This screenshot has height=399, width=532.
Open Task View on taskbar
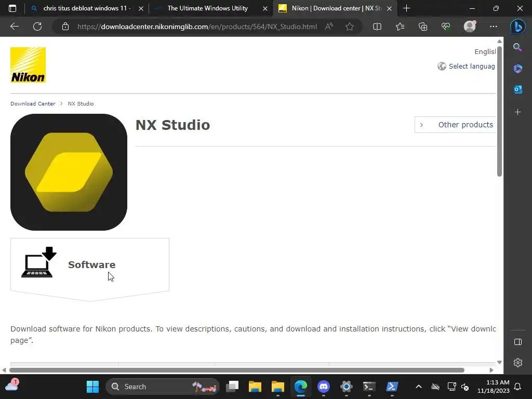point(232,387)
